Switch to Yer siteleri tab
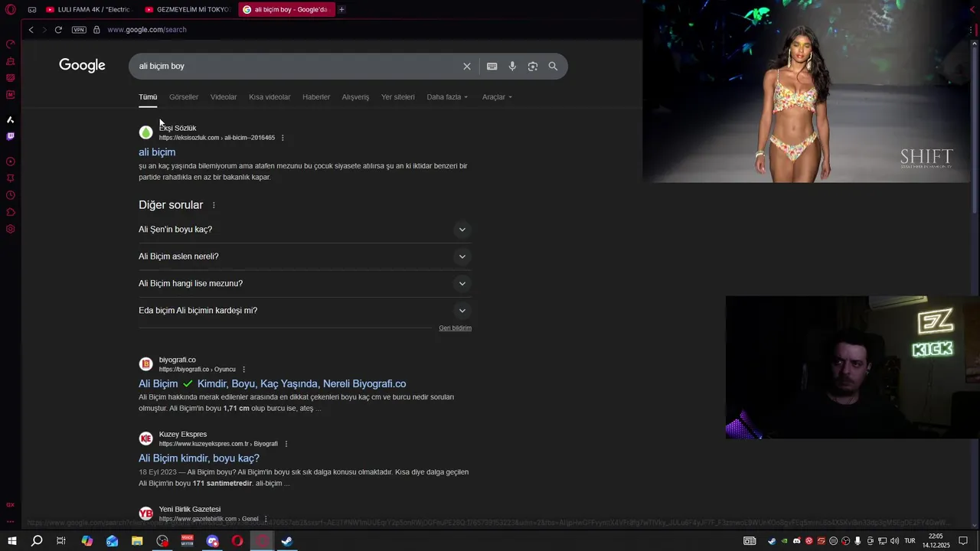 [x=398, y=97]
